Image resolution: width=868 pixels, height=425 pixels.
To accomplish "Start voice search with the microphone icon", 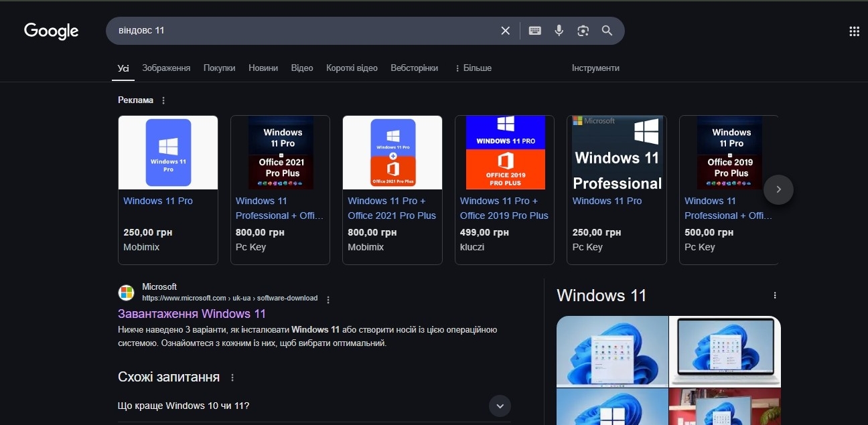I will [559, 31].
